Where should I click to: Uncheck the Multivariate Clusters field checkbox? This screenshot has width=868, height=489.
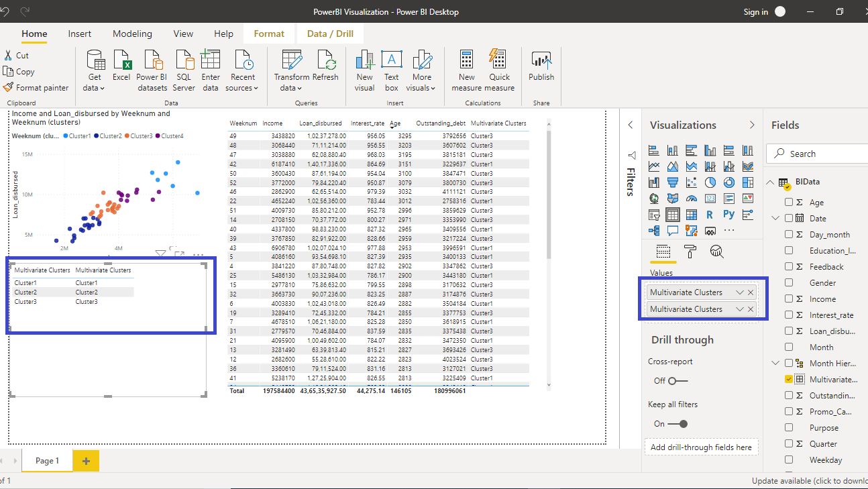[x=789, y=379]
